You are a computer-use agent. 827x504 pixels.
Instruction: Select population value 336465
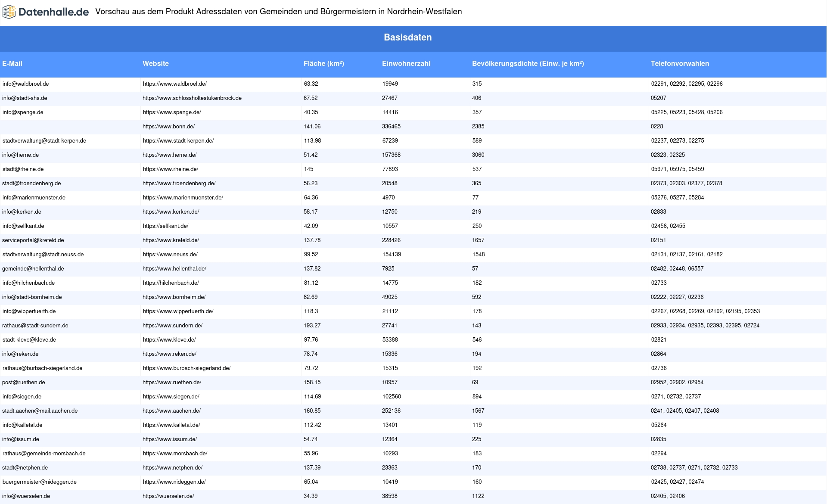pos(391,127)
